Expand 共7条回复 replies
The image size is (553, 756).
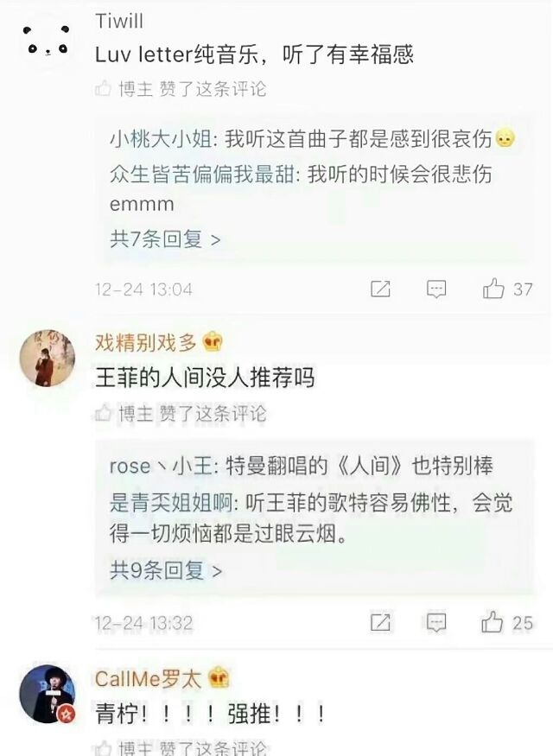click(x=165, y=239)
